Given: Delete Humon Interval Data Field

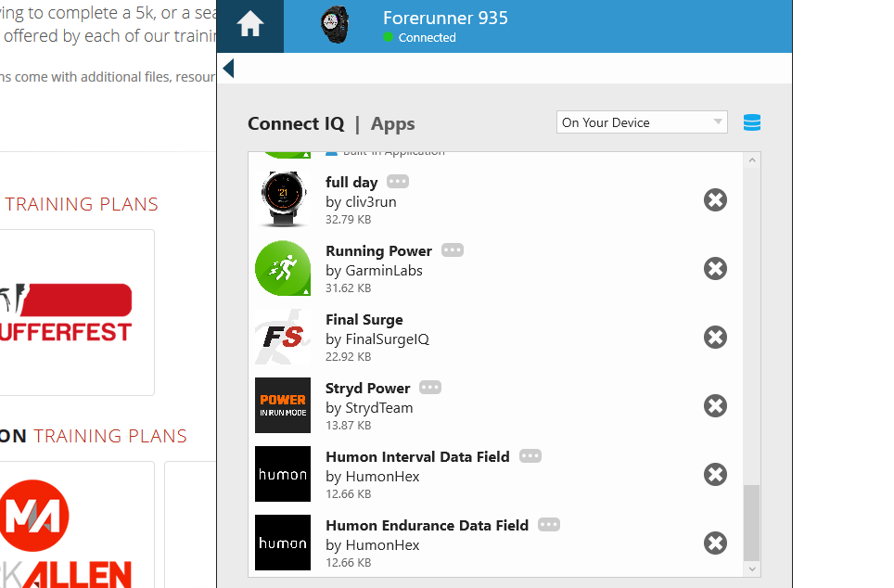Looking at the screenshot, I should click(715, 474).
